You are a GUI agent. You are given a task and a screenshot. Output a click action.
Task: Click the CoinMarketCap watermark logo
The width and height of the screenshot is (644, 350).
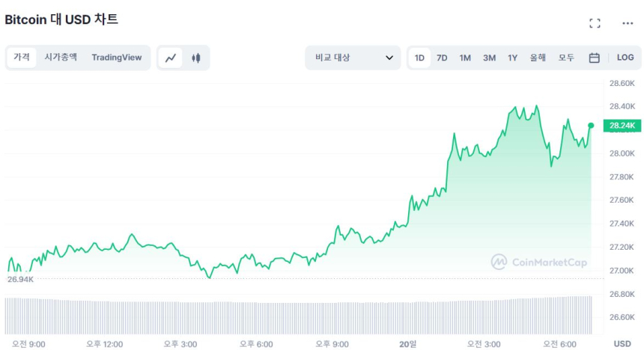click(539, 262)
